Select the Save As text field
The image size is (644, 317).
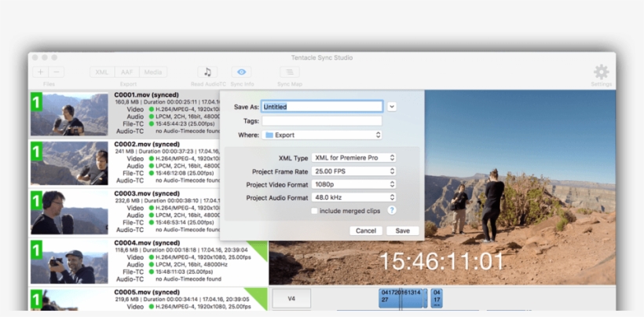coord(322,106)
